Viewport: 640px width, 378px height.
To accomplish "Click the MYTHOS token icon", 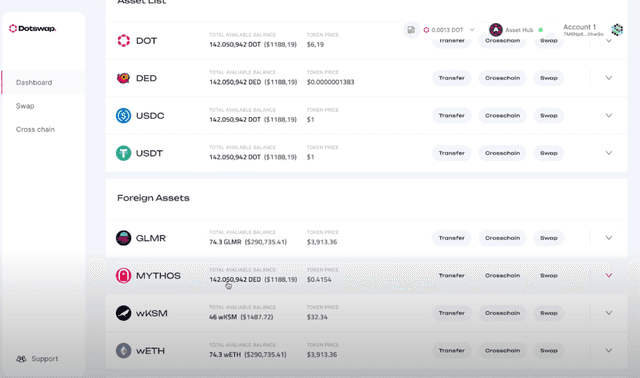I will point(123,276).
